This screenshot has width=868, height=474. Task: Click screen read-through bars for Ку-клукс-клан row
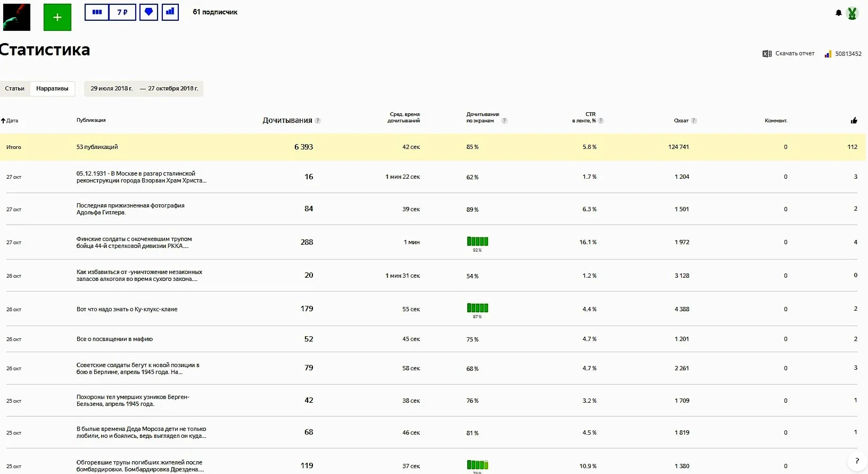pos(477,308)
